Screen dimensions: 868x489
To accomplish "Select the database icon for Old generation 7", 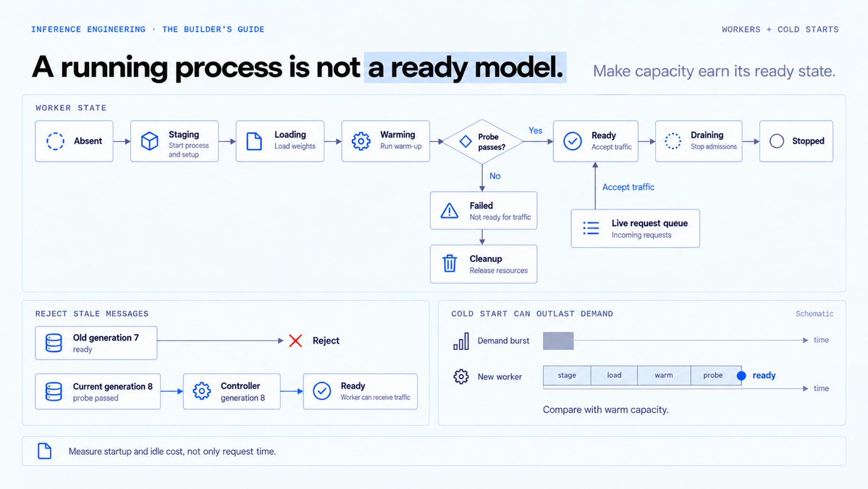I will 54,343.
